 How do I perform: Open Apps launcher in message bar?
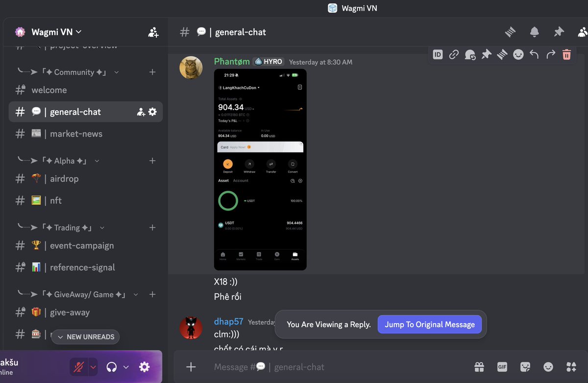(571, 367)
